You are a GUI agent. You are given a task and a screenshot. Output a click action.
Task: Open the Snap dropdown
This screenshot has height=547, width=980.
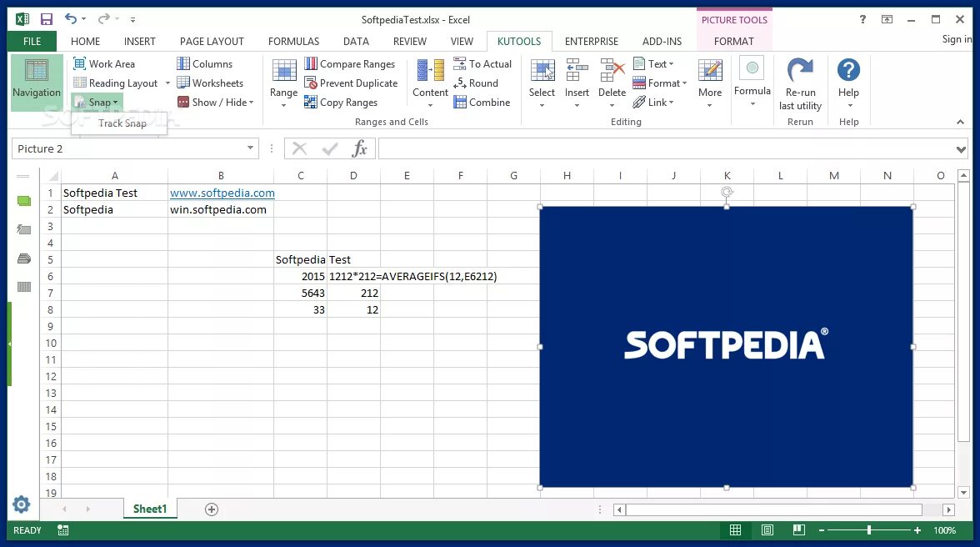pos(97,103)
